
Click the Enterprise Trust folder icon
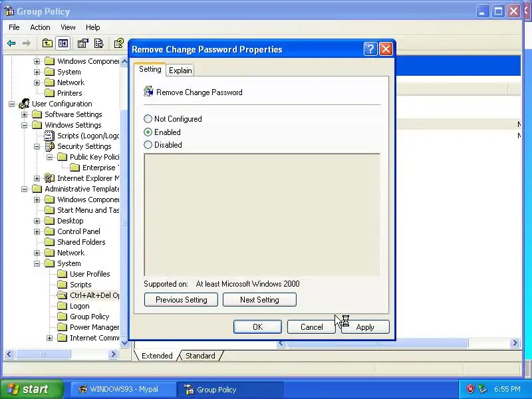(x=74, y=168)
